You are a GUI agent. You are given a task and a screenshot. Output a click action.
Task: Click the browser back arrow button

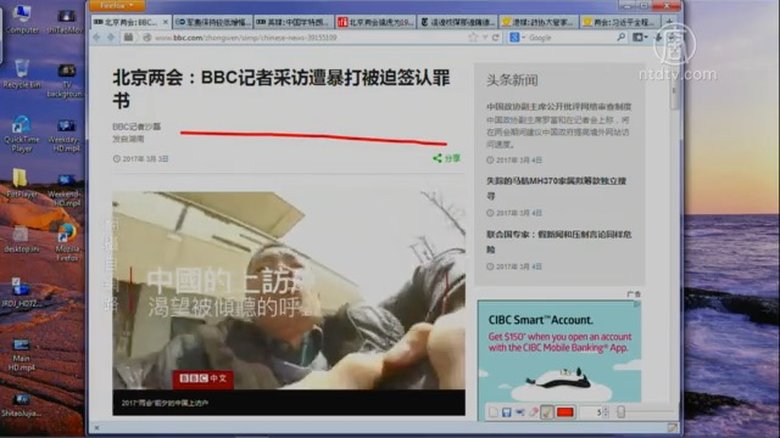(99, 37)
